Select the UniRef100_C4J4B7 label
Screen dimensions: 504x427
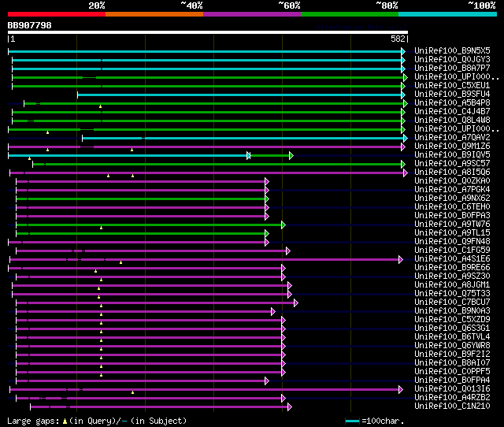click(452, 112)
